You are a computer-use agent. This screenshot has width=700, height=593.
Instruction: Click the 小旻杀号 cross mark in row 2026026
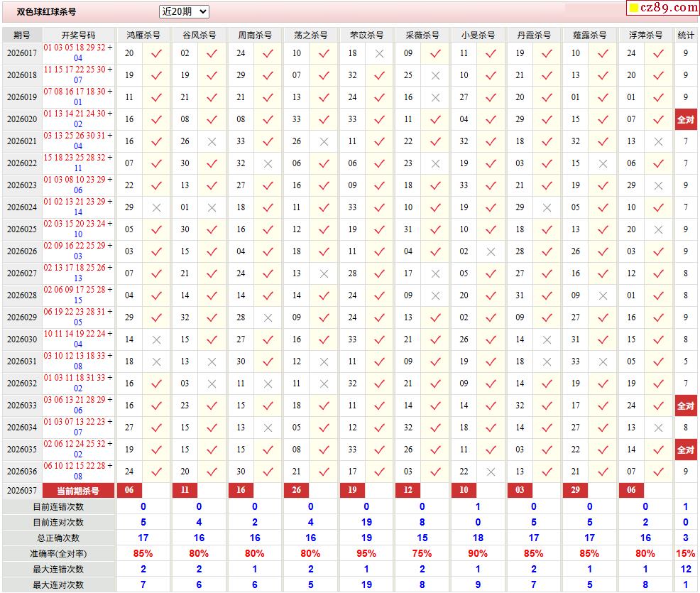491,251
